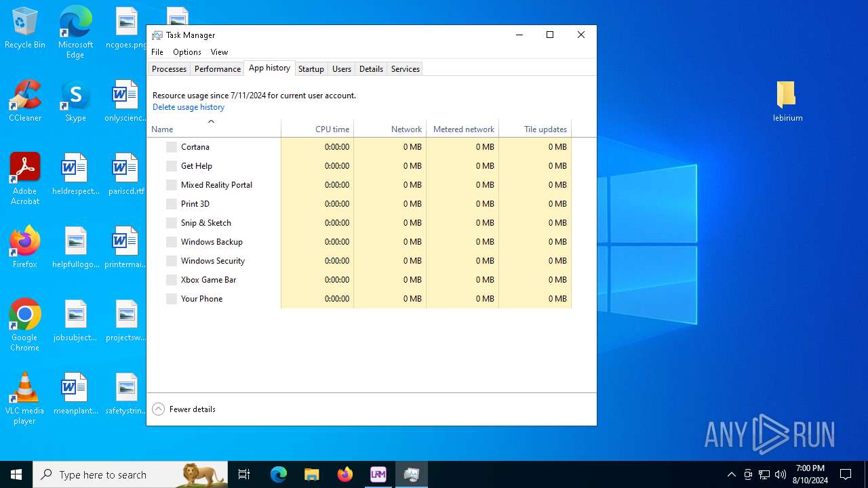Open Firefox from the taskbar
868x488 pixels.
coord(345,474)
